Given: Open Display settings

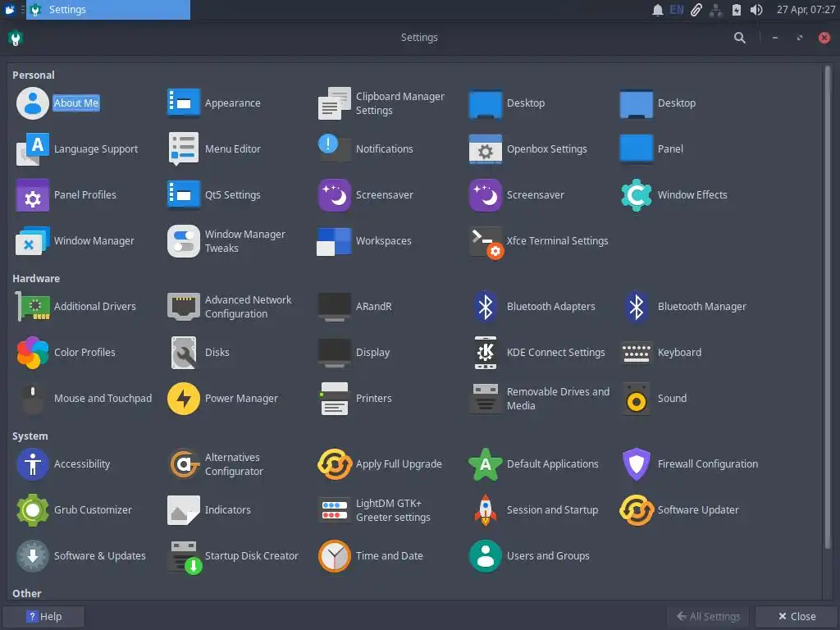Looking at the screenshot, I should tap(354, 353).
